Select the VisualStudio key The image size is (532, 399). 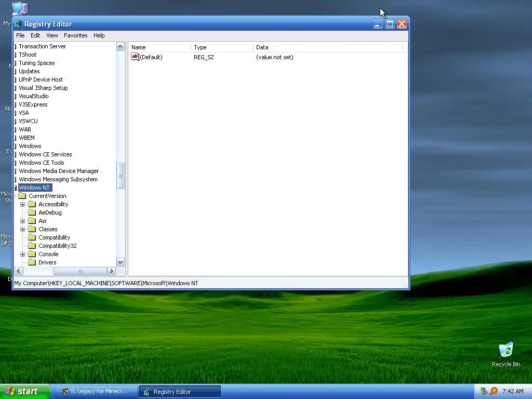click(34, 96)
